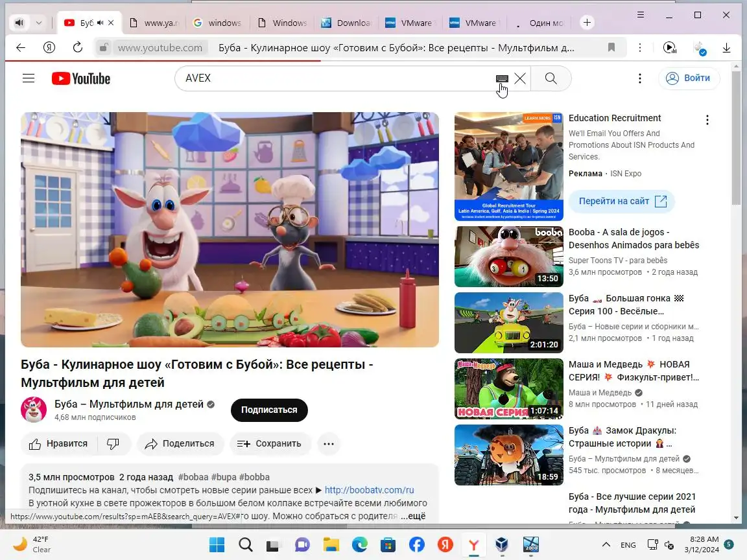The width and height of the screenshot is (747, 560).
Task: Bookmark this page with the bookmark icon
Action: coord(611,47)
